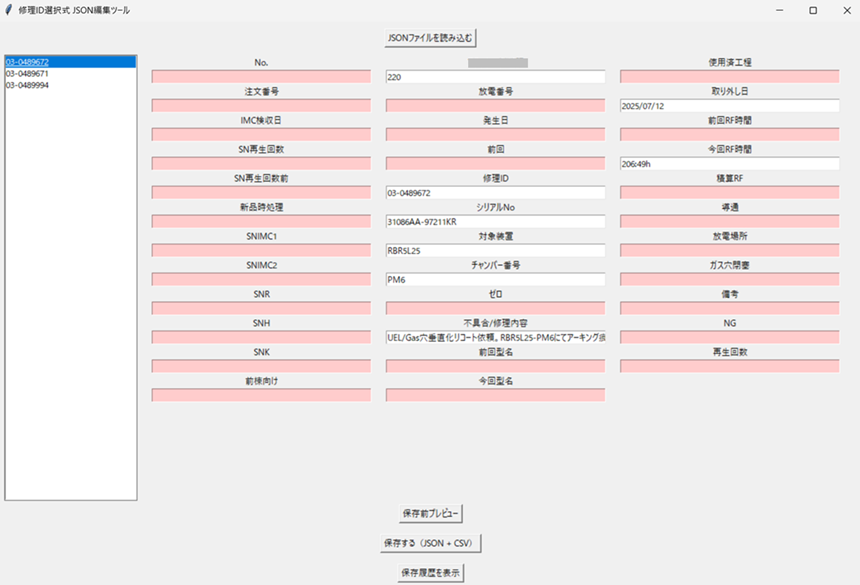Screen dimensions: 860x585
Task: Focus the 注文番号 input field
Action: (261, 106)
